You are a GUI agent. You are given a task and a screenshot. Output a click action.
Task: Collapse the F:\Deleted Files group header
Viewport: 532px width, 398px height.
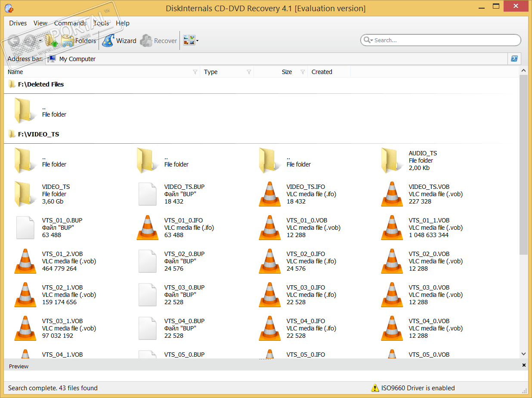[x=36, y=84]
